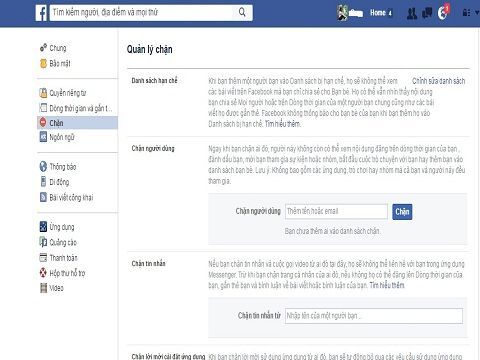Screen dimensions: 480x360
Task: Open the notifications globe icon
Action: [x=442, y=13]
